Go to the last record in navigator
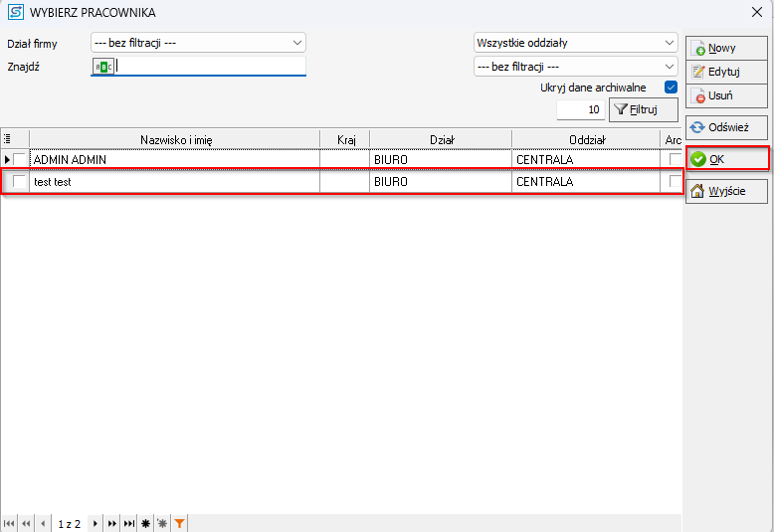 [129, 523]
